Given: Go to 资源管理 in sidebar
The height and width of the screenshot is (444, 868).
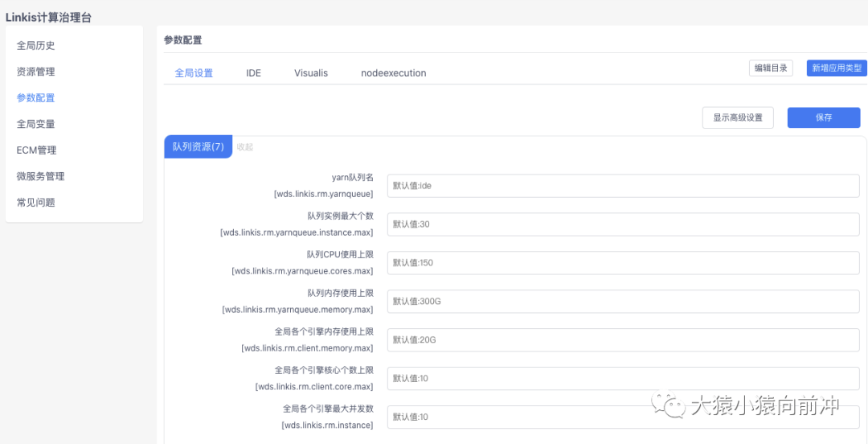Looking at the screenshot, I should click(x=36, y=72).
